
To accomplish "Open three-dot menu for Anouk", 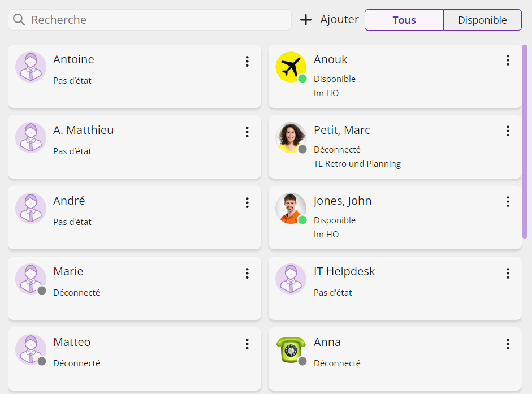I will [x=508, y=60].
